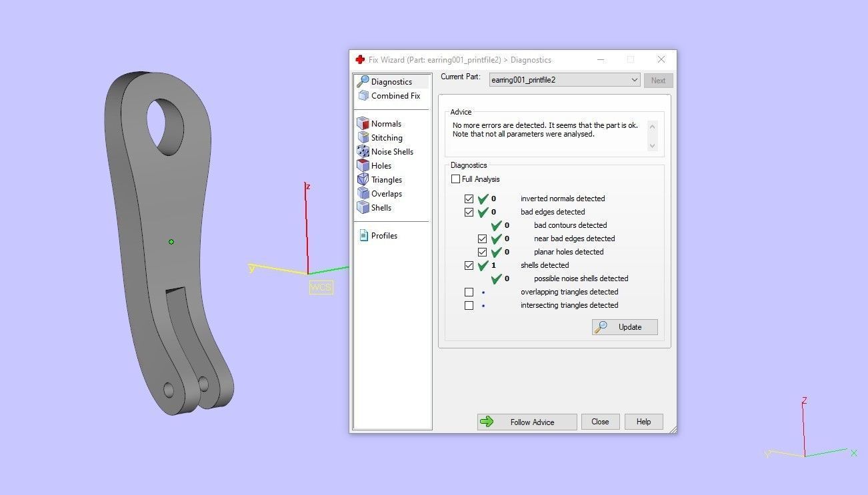
Task: Click green check beside planar holes detected
Action: pyautogui.click(x=497, y=252)
